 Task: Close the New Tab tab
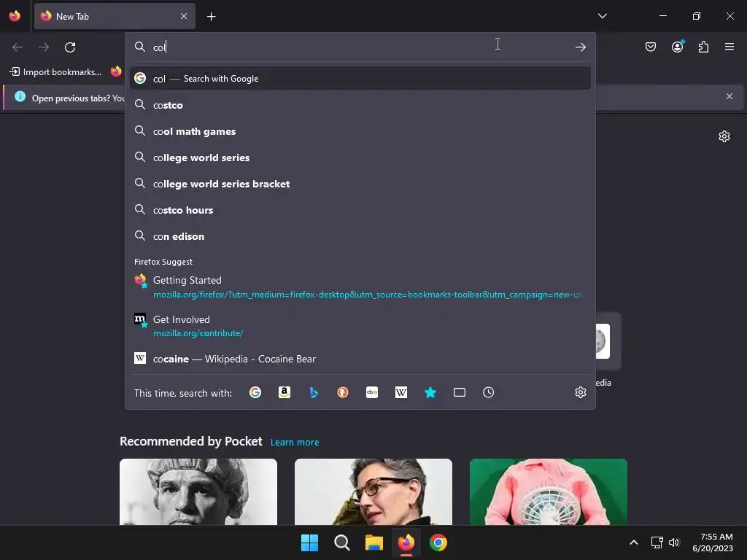pos(184,16)
